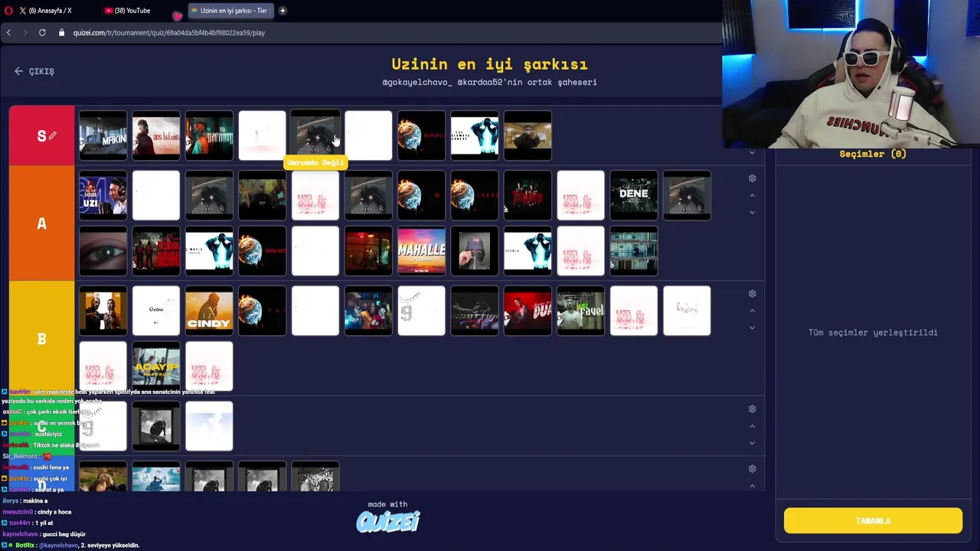Click the Uzinin en iyi şarkısı title
Image resolution: width=980 pixels, height=551 pixels.
coord(489,64)
